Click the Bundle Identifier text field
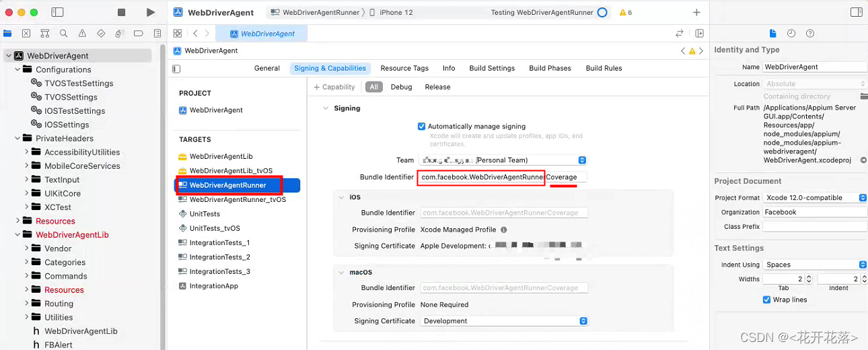 pos(503,177)
